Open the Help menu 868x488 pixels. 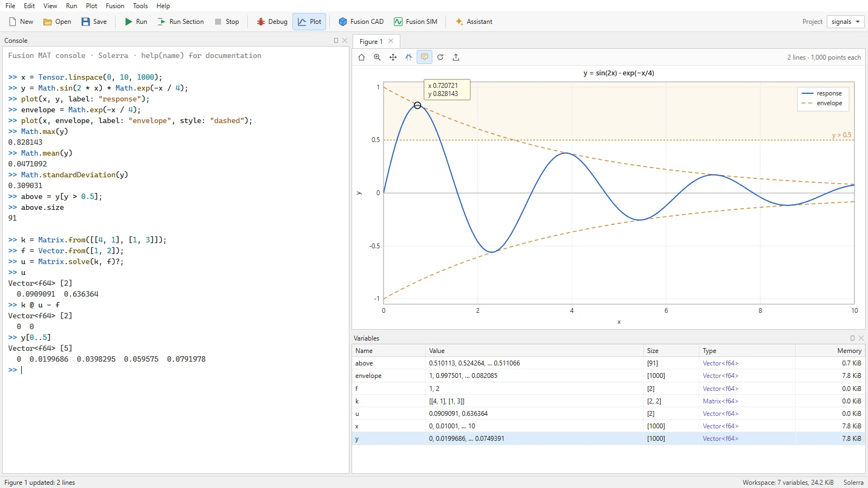point(163,6)
